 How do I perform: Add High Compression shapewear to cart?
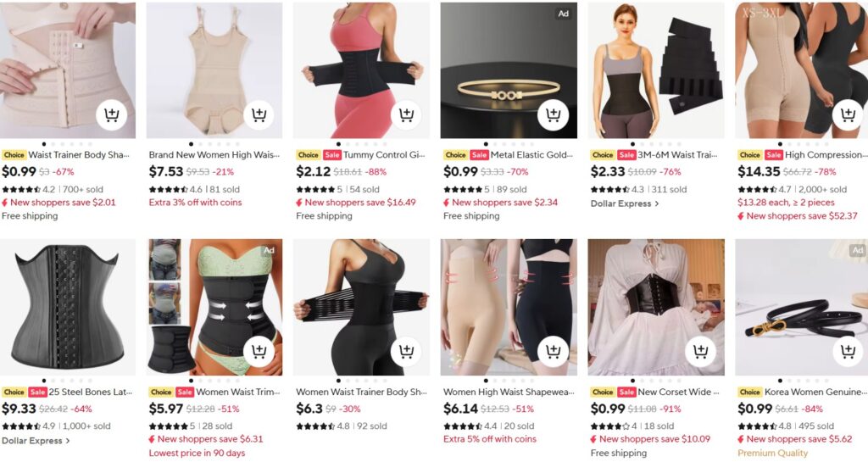(848, 115)
